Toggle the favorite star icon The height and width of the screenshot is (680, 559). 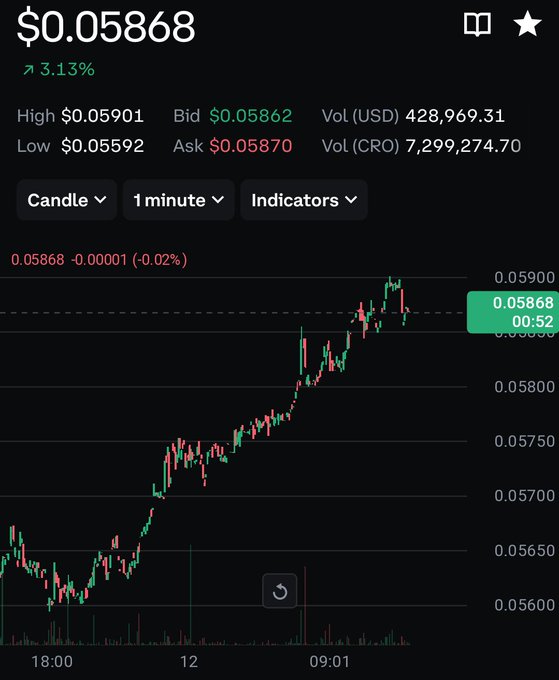[x=527, y=24]
